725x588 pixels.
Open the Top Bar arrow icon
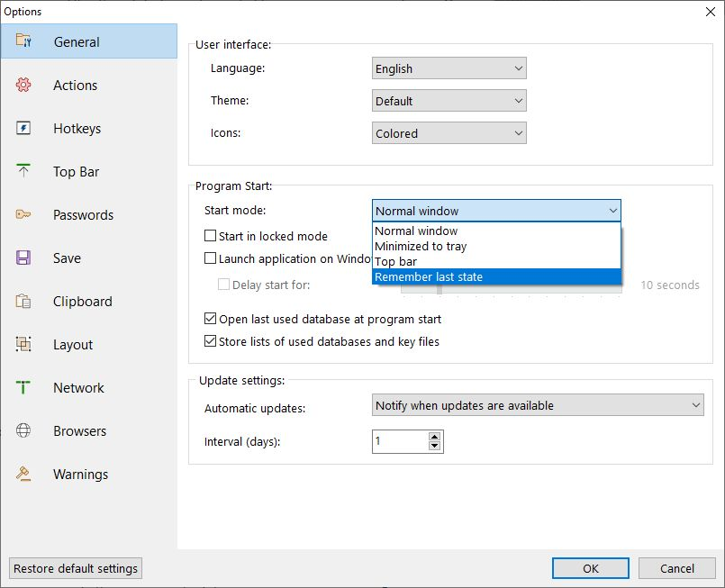[x=23, y=171]
